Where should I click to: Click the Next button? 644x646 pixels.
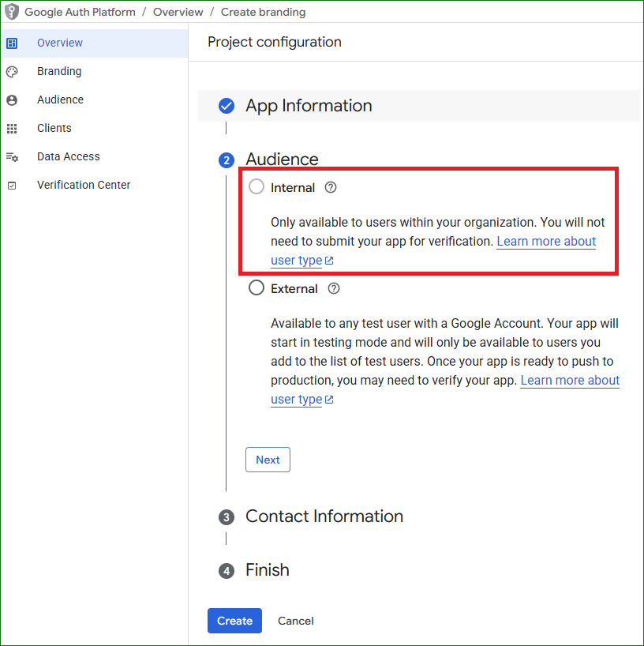click(268, 460)
